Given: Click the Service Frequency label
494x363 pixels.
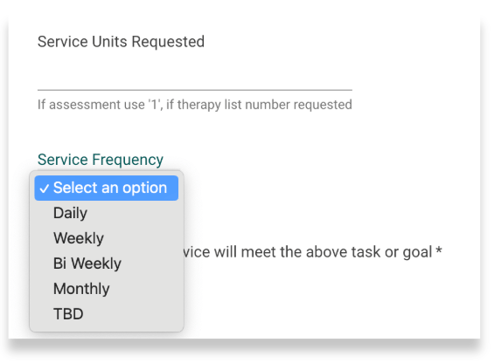Looking at the screenshot, I should pos(100,160).
